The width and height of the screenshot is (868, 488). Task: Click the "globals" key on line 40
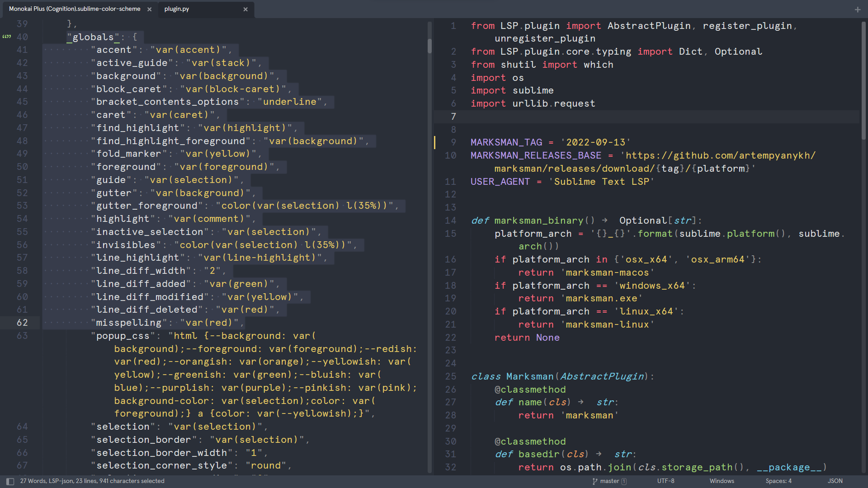[93, 37]
